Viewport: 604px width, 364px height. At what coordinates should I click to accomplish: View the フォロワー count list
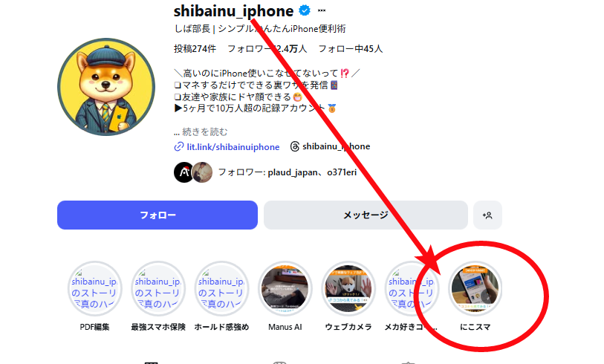(x=267, y=49)
